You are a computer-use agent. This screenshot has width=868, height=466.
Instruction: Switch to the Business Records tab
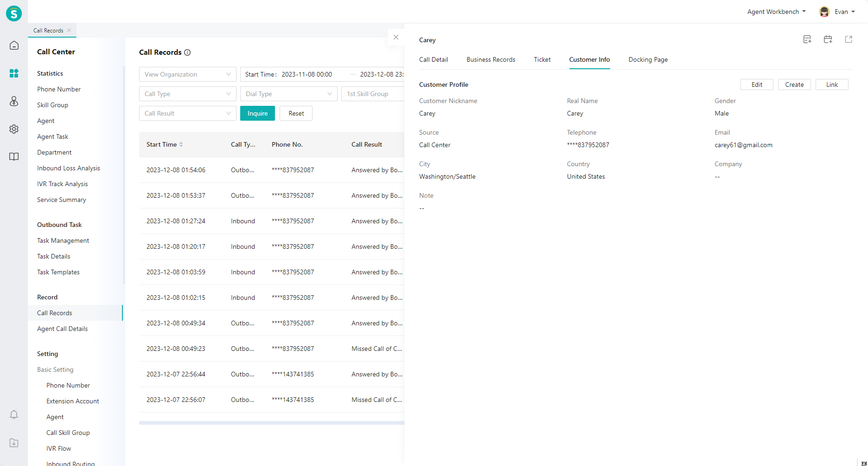491,59
